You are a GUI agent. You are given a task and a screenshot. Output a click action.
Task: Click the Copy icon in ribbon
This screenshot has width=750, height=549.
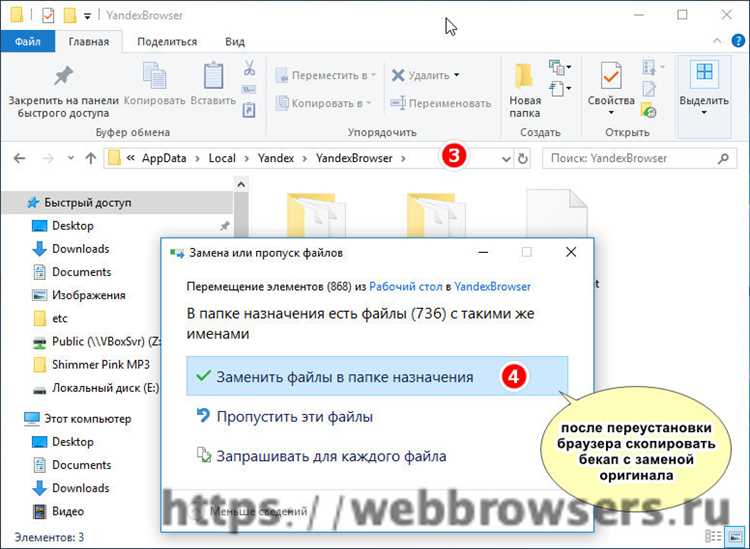[154, 78]
